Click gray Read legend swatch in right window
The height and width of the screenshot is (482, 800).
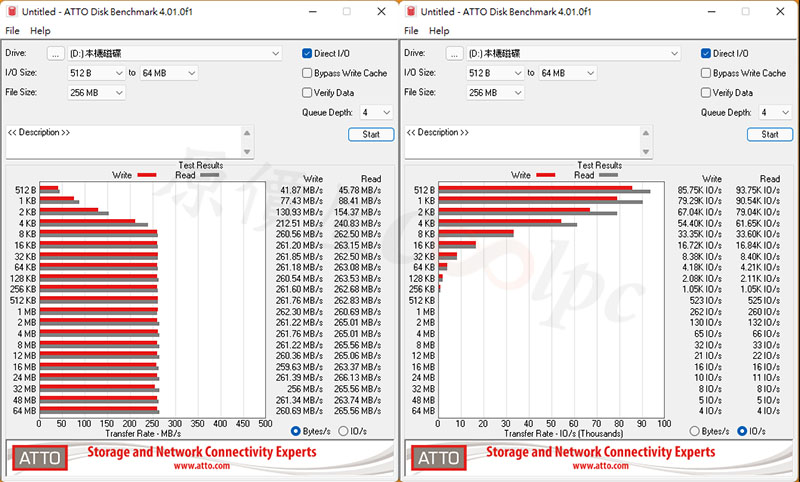[x=609, y=175]
